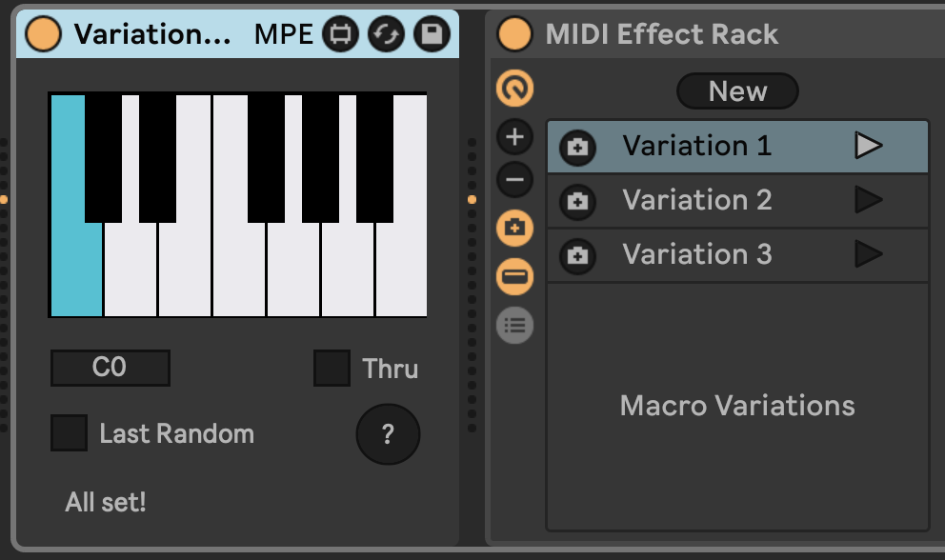The width and height of the screenshot is (945, 560).
Task: Toggle the macro variations camera view button
Action: (x=515, y=229)
